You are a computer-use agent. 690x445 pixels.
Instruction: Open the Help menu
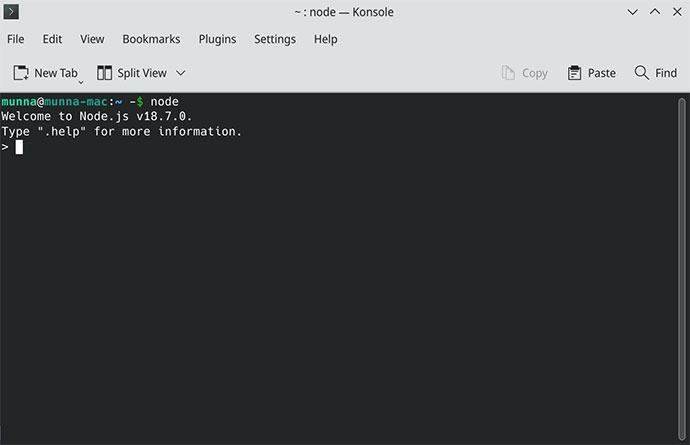pos(326,39)
